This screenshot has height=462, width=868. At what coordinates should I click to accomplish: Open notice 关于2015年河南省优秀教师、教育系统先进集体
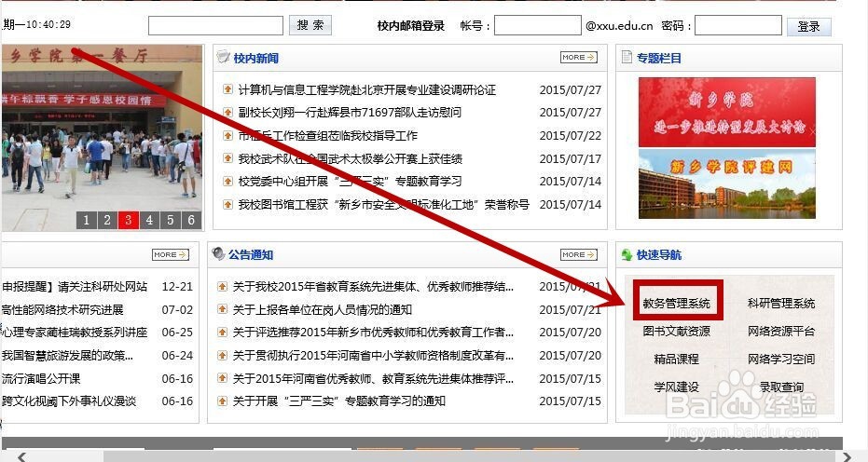373,378
